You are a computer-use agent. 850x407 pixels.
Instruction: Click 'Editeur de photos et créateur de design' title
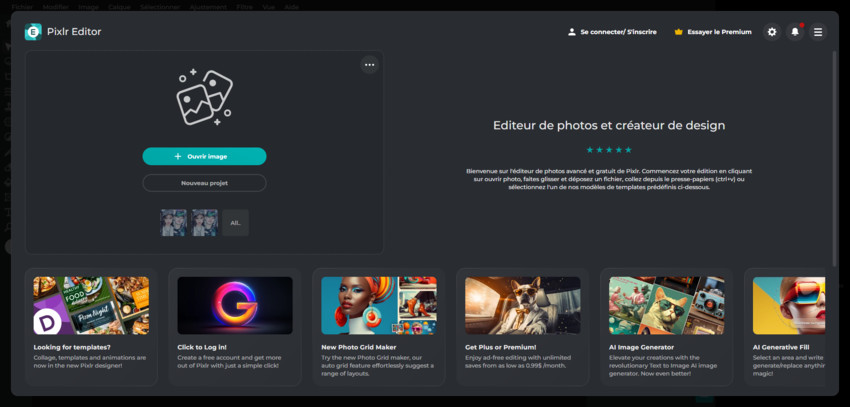[609, 126]
